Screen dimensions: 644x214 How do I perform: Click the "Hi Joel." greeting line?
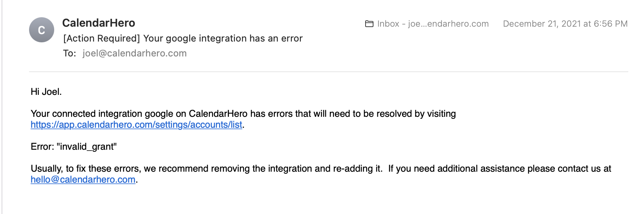[x=46, y=92]
